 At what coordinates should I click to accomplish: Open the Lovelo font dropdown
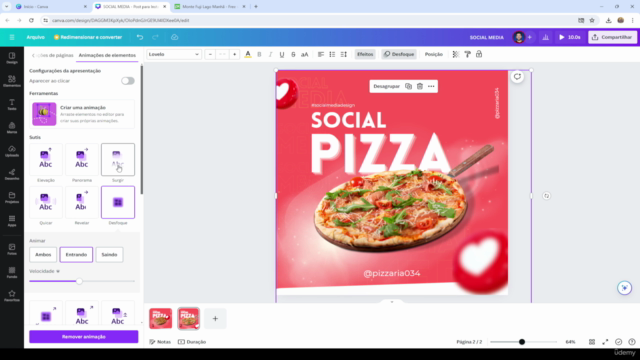pyautogui.click(x=174, y=54)
